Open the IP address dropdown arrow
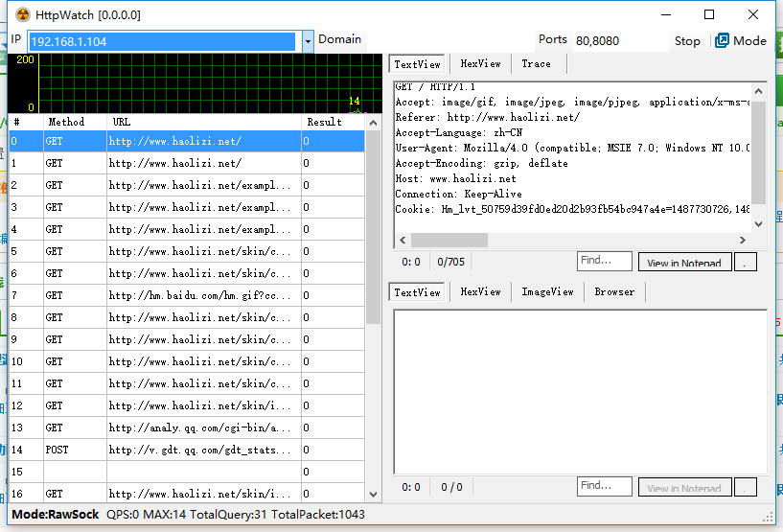The width and height of the screenshot is (783, 532). point(308,41)
